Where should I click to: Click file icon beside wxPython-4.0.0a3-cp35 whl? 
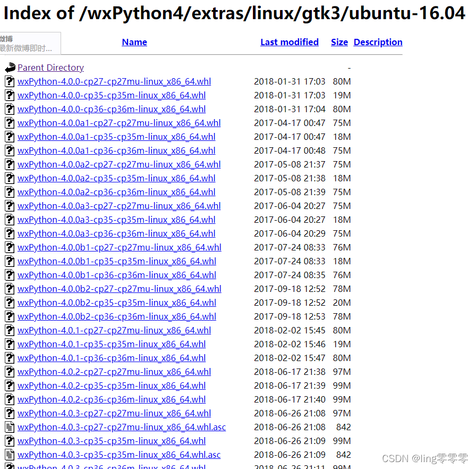(10, 220)
